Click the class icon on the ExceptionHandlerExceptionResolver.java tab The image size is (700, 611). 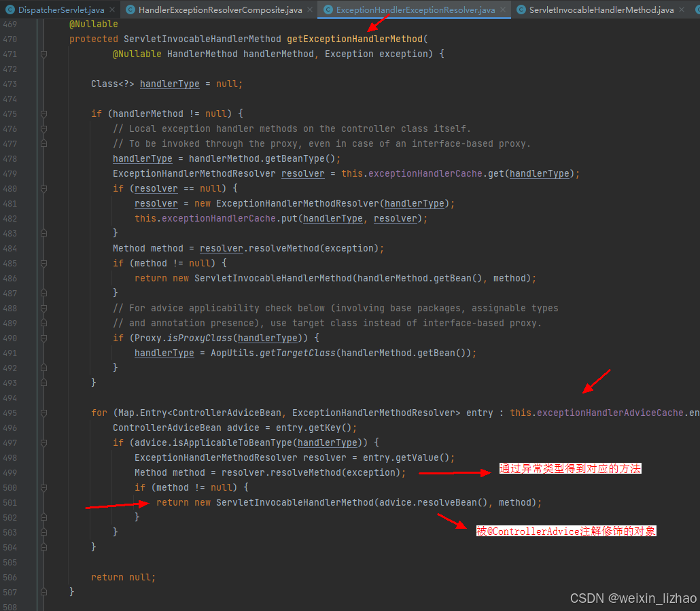tap(328, 10)
